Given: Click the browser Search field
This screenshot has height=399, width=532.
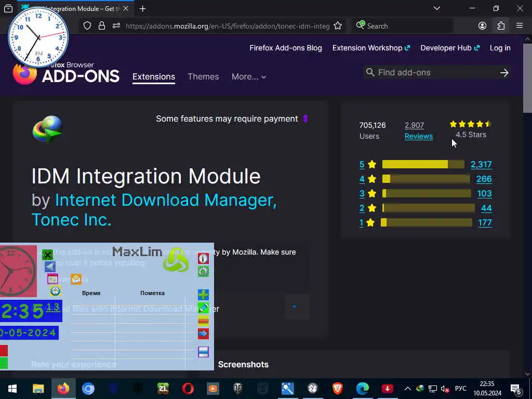Looking at the screenshot, I should click(x=402, y=26).
